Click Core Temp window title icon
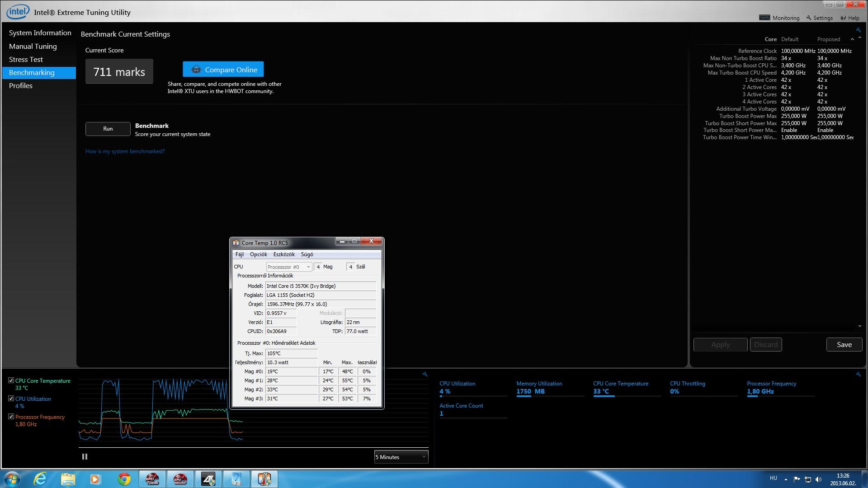Image resolution: width=868 pixels, height=488 pixels. [x=236, y=243]
